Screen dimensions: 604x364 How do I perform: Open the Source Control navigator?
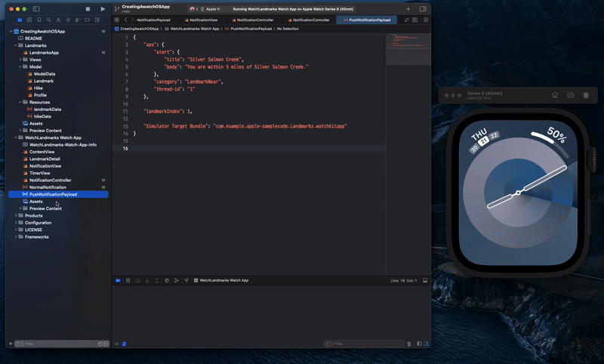[x=29, y=20]
